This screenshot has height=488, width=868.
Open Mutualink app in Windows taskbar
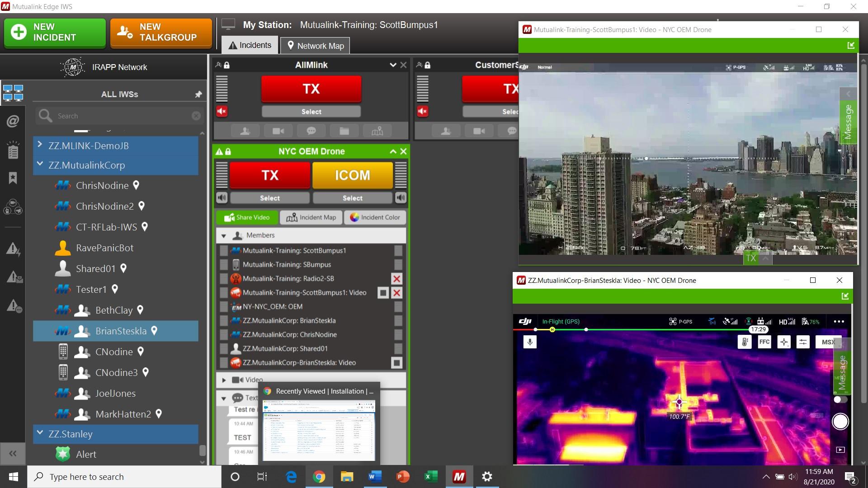tap(459, 477)
